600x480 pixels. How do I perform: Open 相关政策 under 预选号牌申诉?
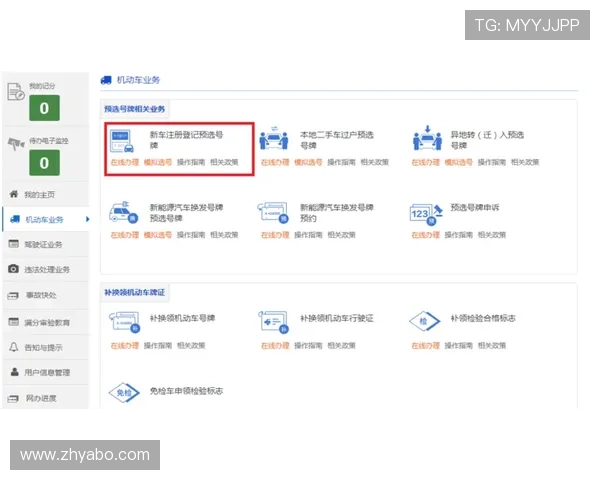492,235
